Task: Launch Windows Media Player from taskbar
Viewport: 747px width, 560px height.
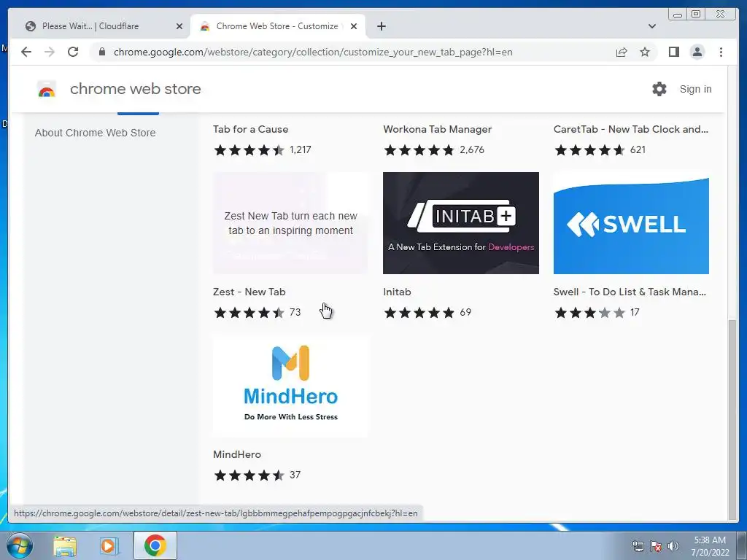Action: [109, 545]
